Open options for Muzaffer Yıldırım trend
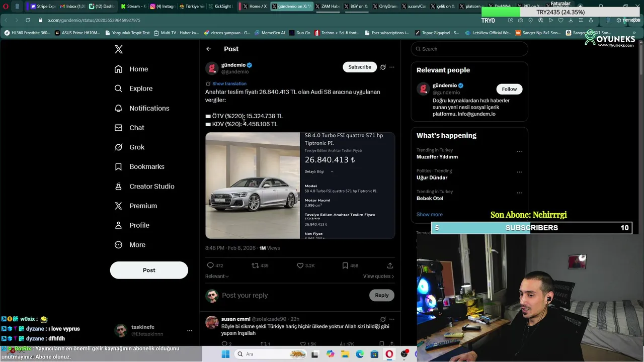This screenshot has width=644, height=362. click(x=519, y=151)
